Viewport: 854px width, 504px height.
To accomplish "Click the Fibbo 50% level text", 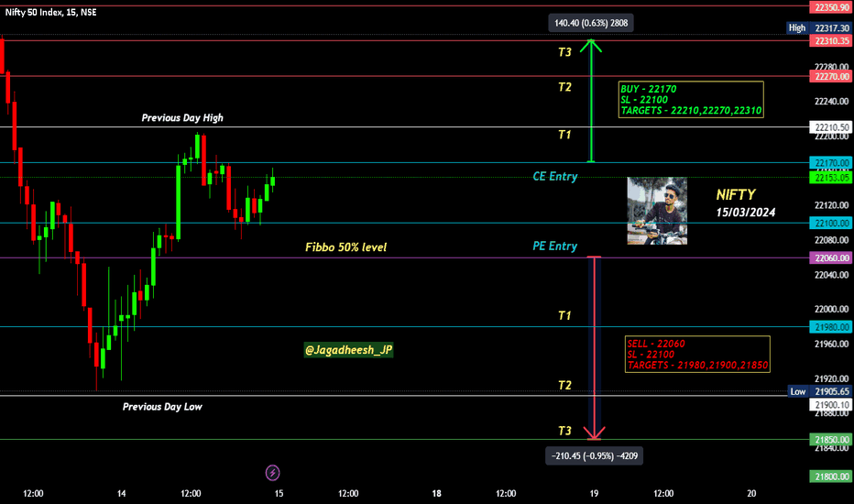I will [x=345, y=247].
